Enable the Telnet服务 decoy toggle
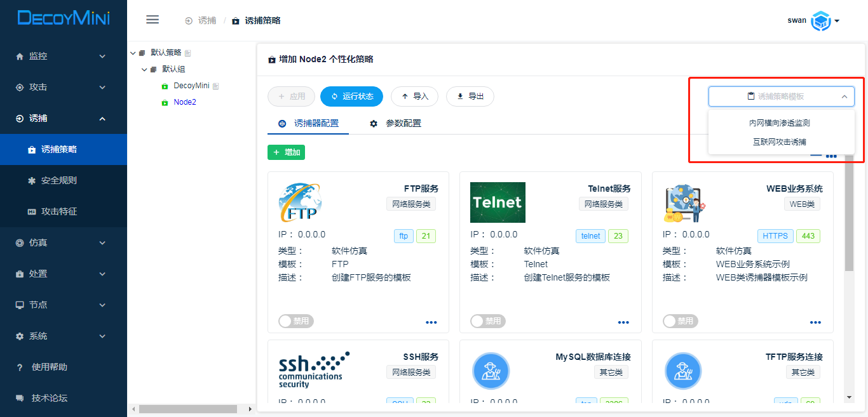Viewport: 868px width, 417px height. click(487, 321)
